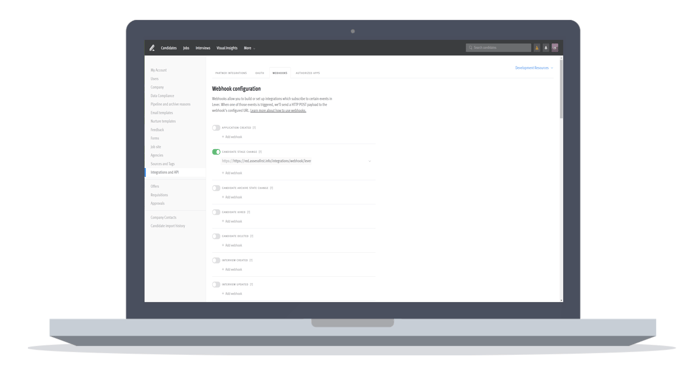Open the Development Resources dropdown
This screenshot has height=367, width=688.
[x=534, y=68]
